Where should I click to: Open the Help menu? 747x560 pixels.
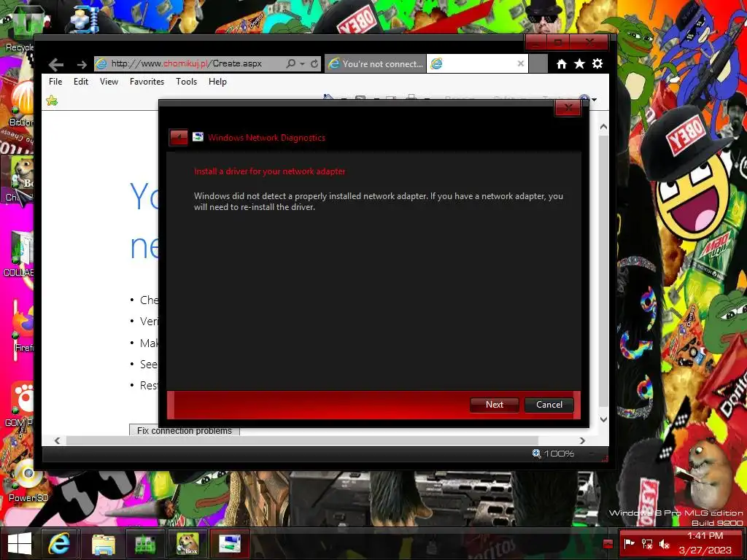point(217,82)
